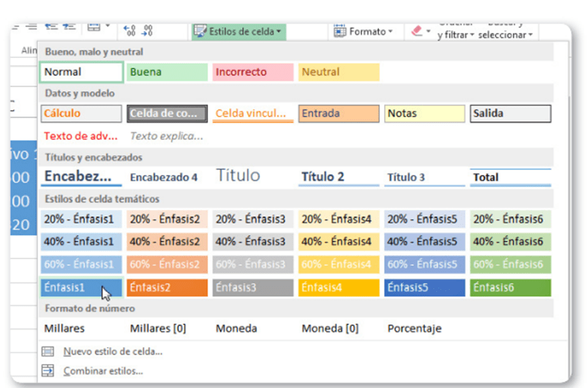588x388 pixels.
Task: Click the eraser (clear) icon in toolbar
Action: tap(416, 31)
